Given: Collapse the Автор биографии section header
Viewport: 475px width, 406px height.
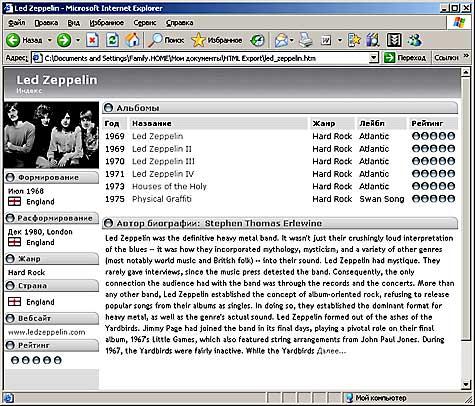Looking at the screenshot, I should (280, 223).
